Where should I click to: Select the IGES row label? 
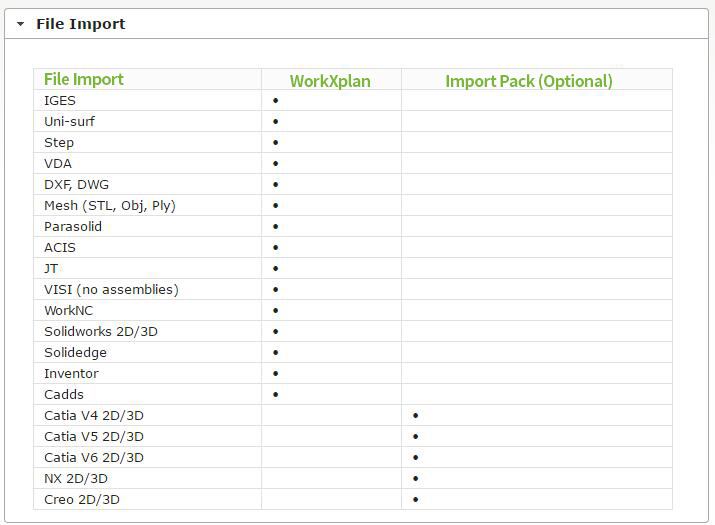(60, 100)
